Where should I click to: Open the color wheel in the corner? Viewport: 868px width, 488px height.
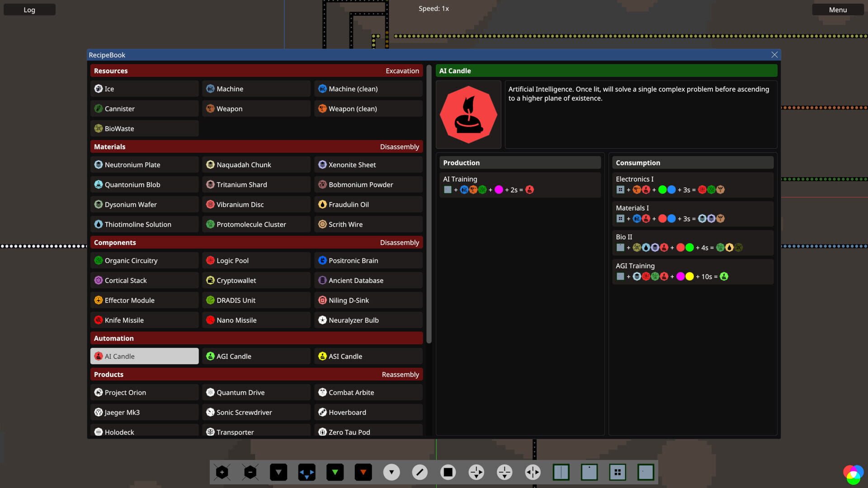[853, 475]
